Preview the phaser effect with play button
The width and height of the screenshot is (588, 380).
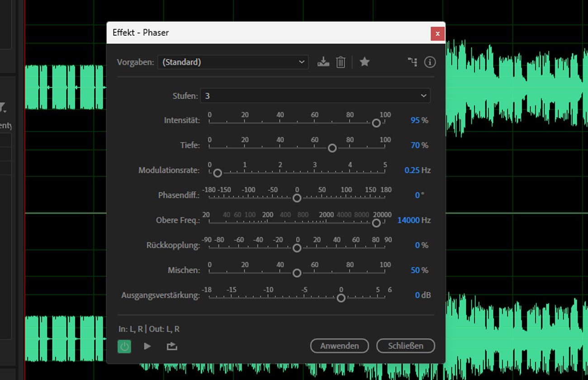click(147, 346)
